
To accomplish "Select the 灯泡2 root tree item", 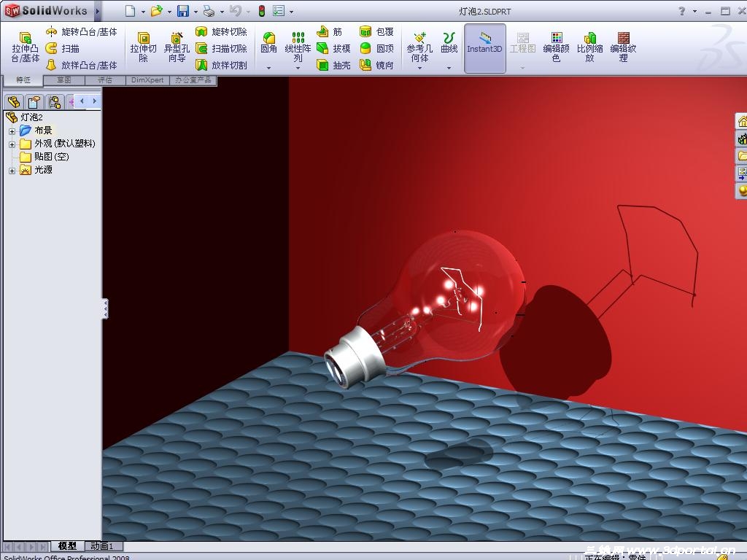I will [24, 117].
